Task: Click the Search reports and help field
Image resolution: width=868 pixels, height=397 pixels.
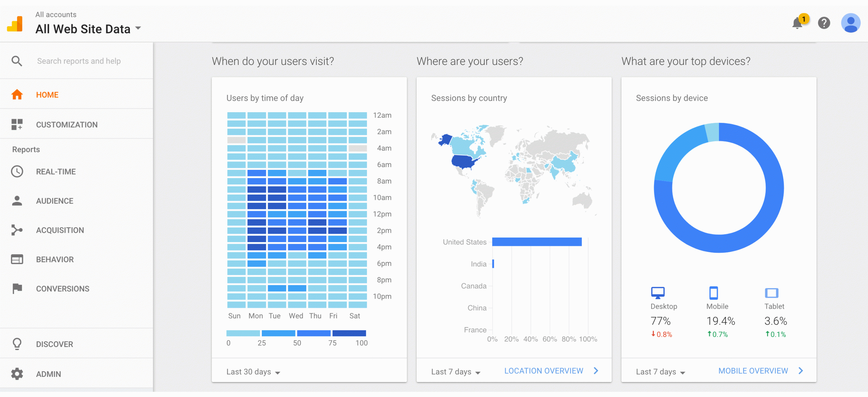Action: 79,61
